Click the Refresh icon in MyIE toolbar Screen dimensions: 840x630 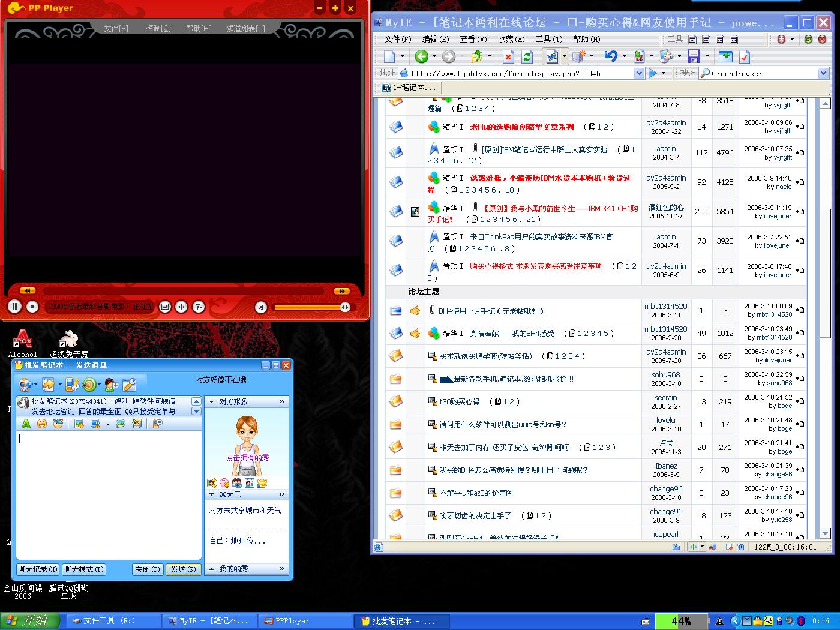point(527,56)
